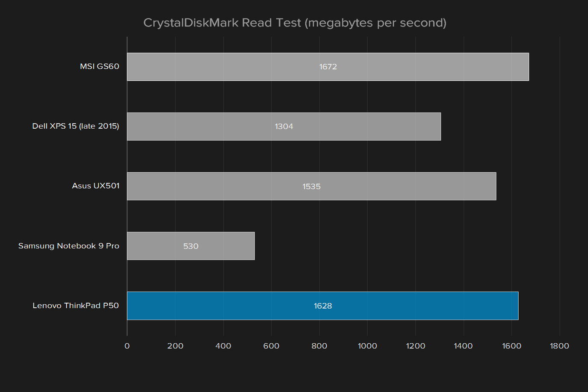Screen dimensions: 588x392
Task: Click the Asus UX501 axis label
Action: (96, 186)
